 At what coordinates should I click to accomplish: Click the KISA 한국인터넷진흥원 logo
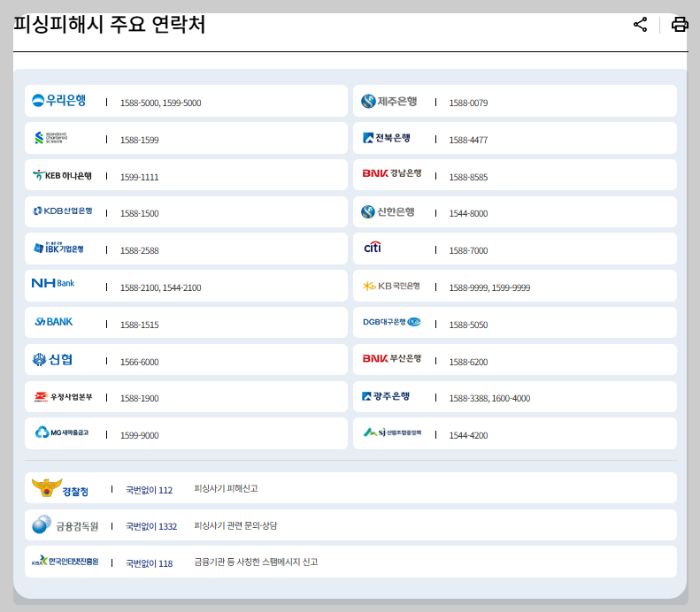[65, 562]
